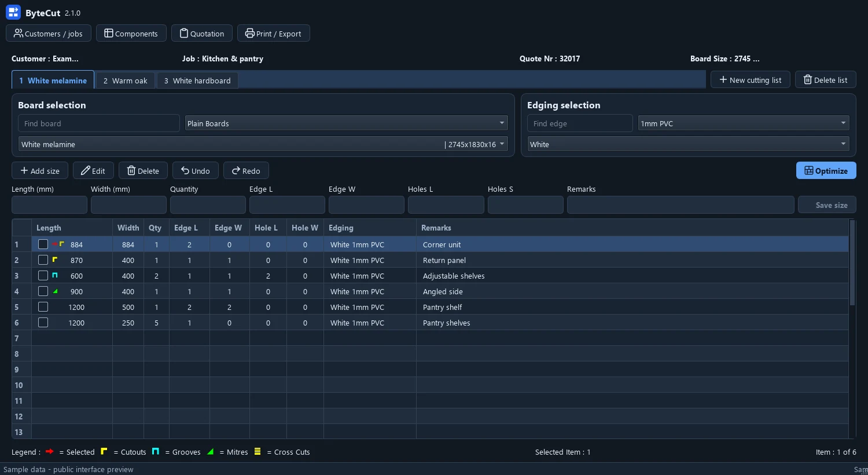
Task: Select the Adjustable shelves remark cell
Action: coord(632,276)
